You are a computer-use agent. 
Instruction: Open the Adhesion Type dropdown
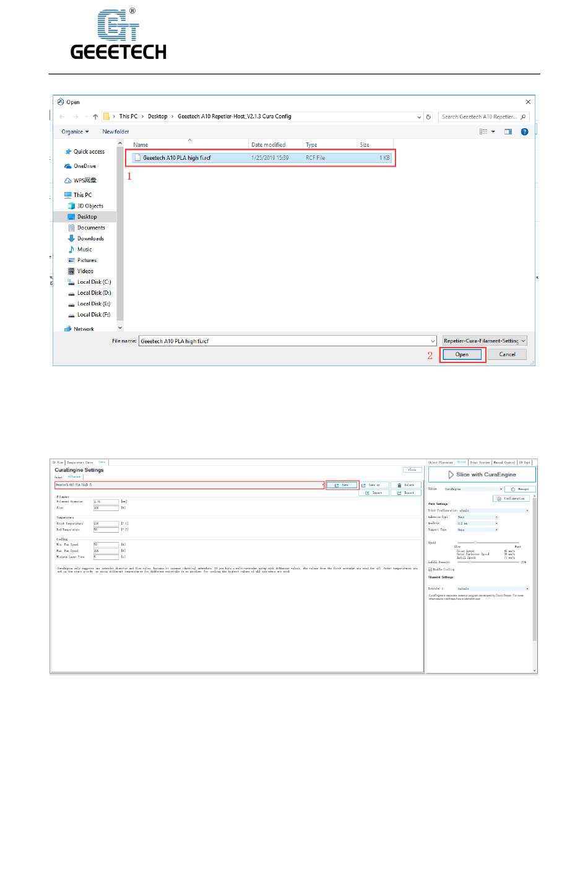click(477, 517)
